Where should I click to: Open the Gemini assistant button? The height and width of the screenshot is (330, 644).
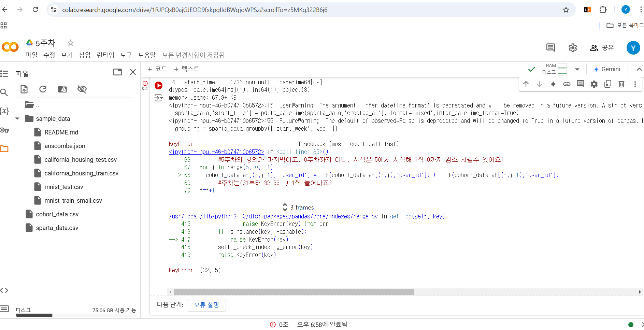(x=607, y=69)
